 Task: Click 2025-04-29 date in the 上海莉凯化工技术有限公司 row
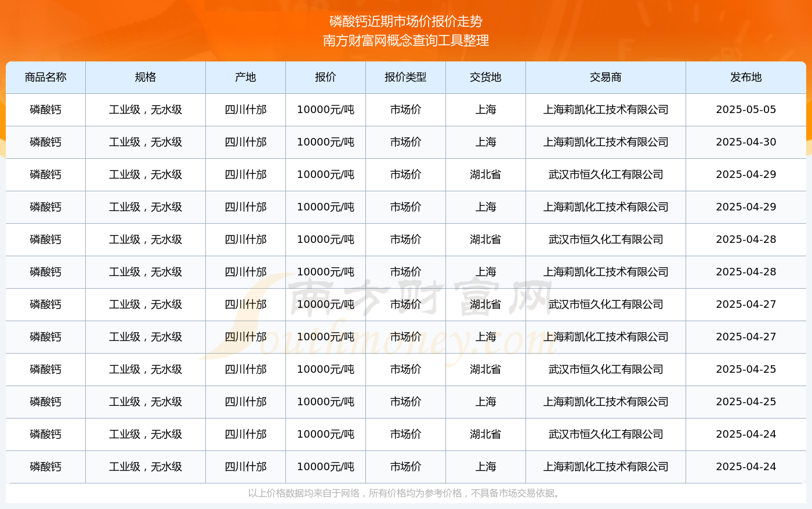point(746,207)
